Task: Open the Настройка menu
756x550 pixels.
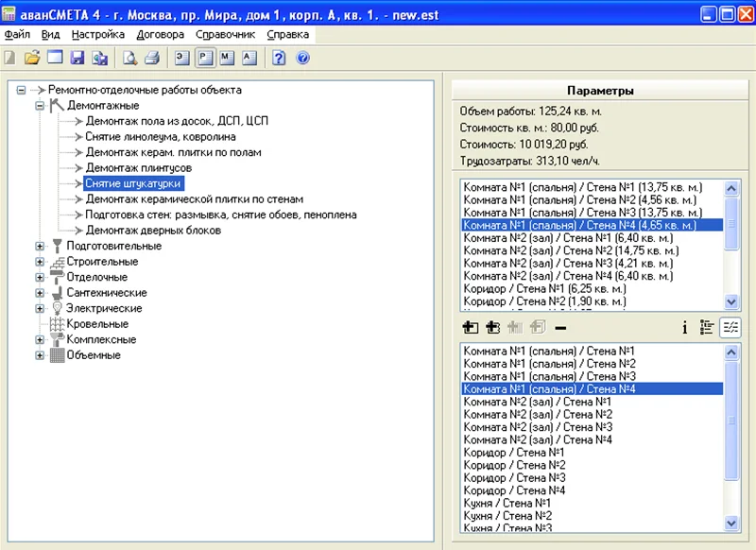Action: click(x=97, y=34)
